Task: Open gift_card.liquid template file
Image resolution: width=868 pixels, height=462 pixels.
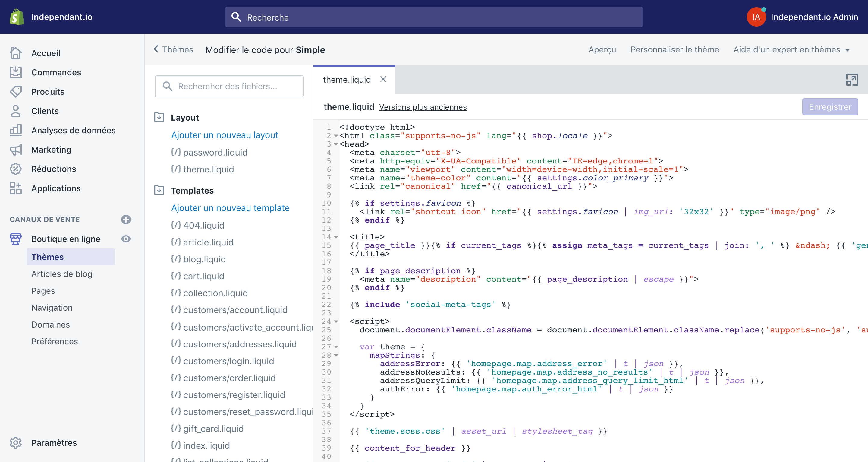Action: [x=213, y=428]
